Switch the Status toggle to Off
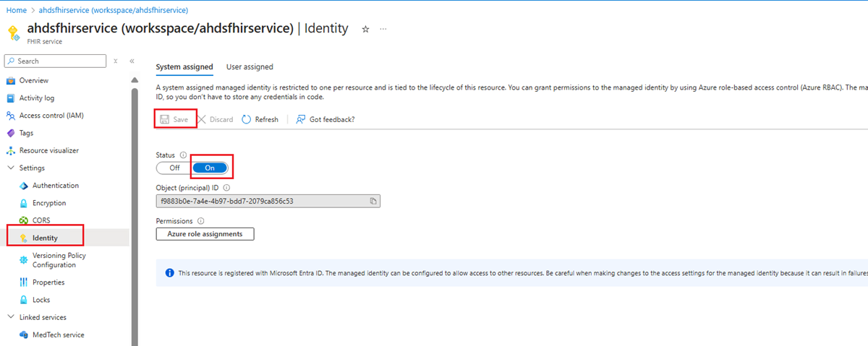Viewport: 868px width, 346px height. pos(174,168)
